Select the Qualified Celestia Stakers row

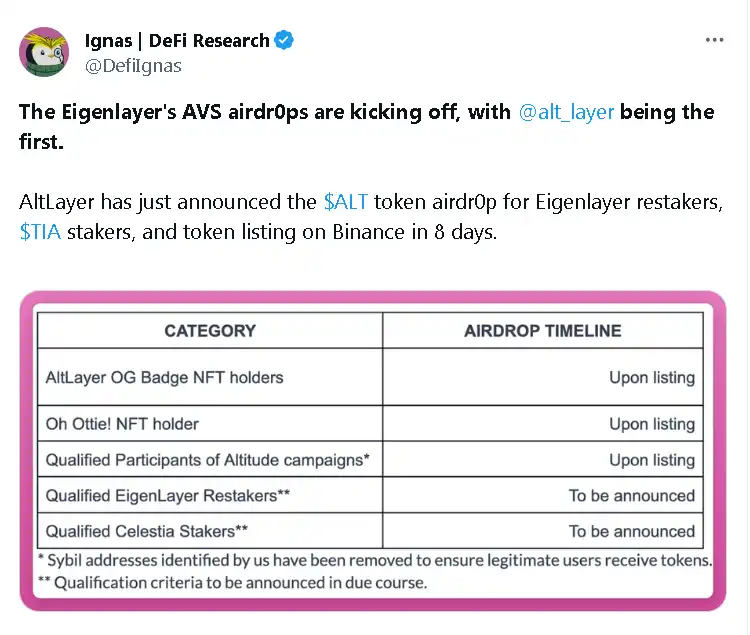coord(161,531)
